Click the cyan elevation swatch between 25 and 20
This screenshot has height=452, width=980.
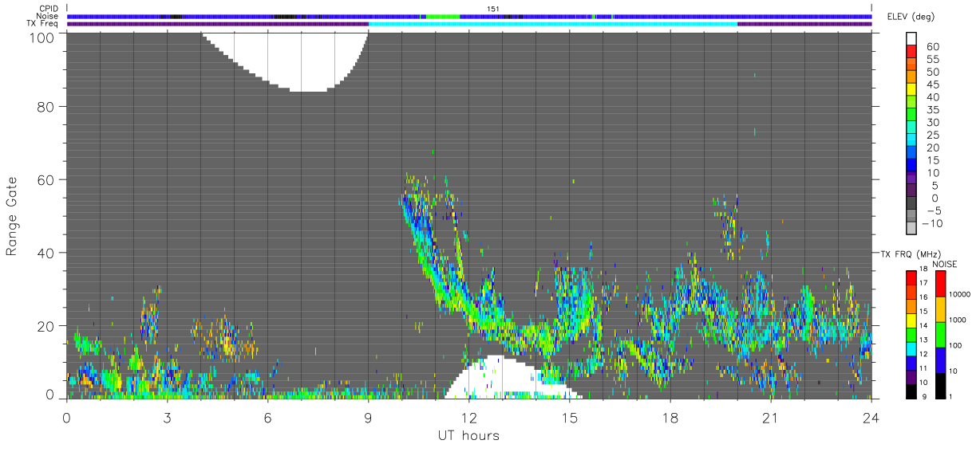911,140
